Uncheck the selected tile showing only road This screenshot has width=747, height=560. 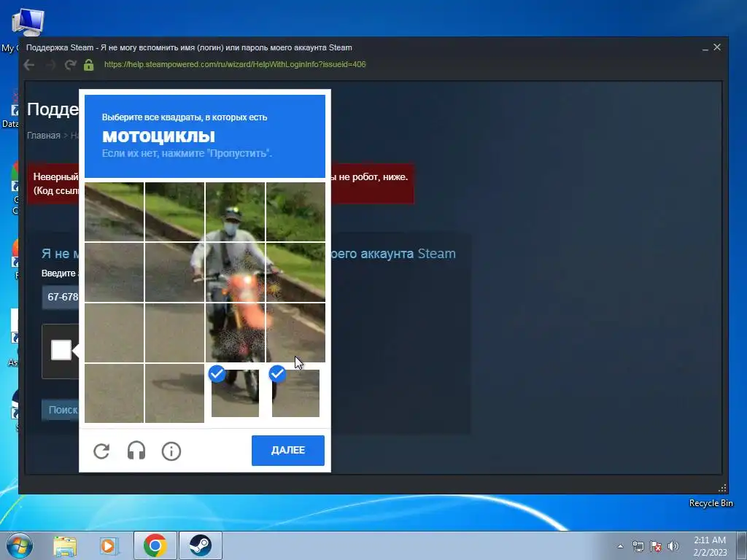coord(295,393)
